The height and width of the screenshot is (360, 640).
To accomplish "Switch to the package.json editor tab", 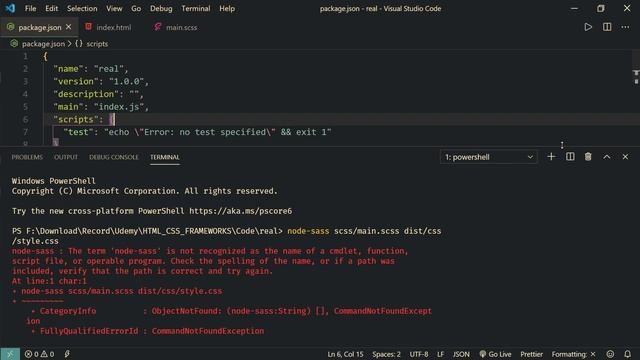I will 40,27.
